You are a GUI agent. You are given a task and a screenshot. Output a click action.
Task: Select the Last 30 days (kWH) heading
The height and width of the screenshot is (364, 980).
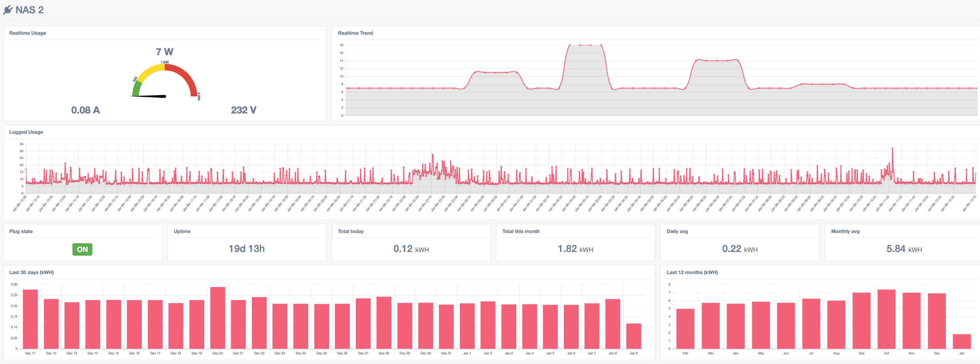[31, 272]
